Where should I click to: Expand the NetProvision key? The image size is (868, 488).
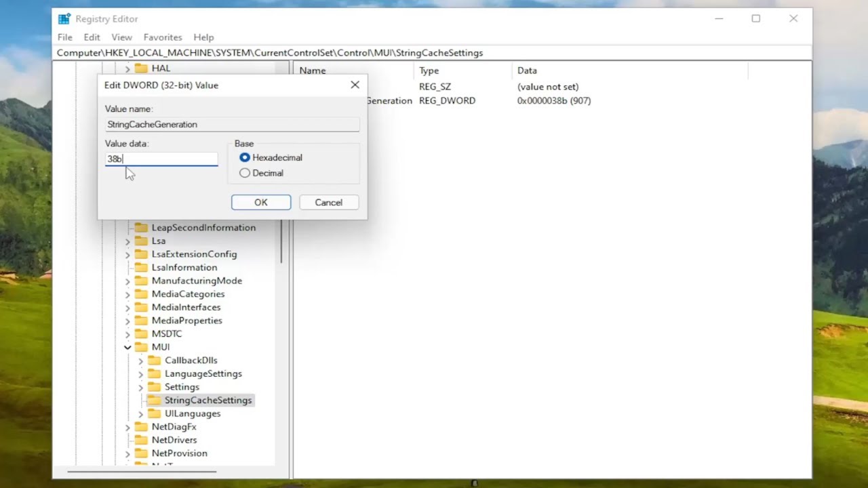127,453
